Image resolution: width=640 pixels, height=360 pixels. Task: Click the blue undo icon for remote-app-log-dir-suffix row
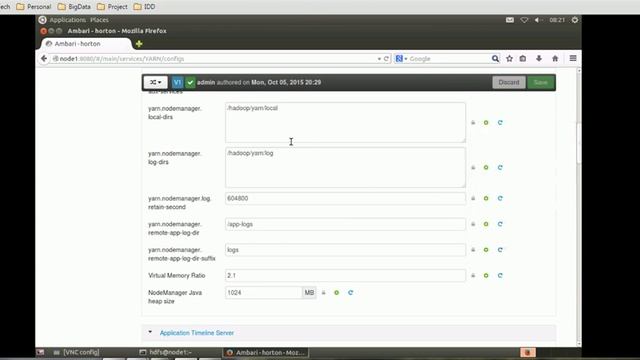pyautogui.click(x=500, y=250)
